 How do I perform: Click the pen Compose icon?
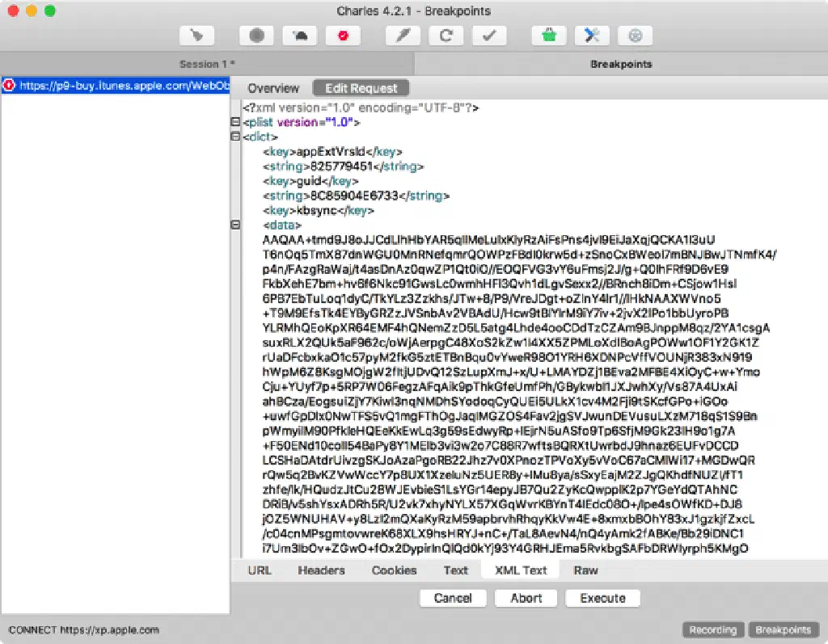(402, 36)
